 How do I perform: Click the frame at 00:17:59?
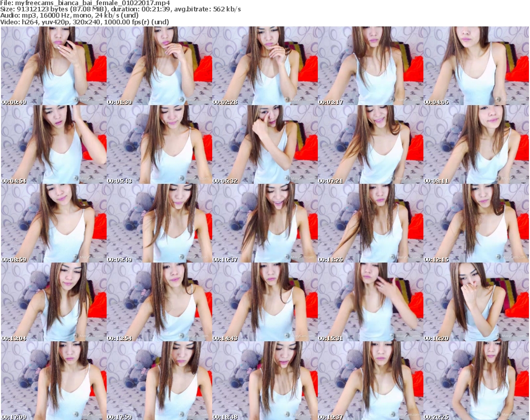(x=159, y=381)
